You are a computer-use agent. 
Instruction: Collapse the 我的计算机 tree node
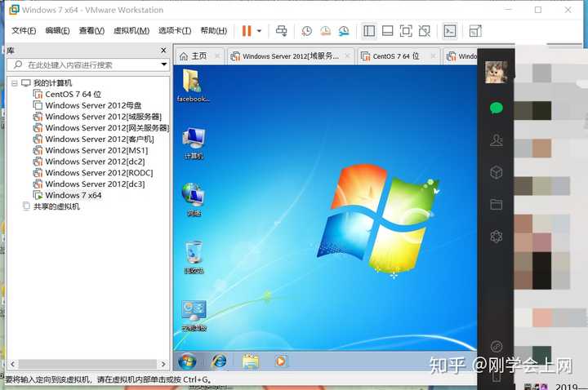coord(14,83)
